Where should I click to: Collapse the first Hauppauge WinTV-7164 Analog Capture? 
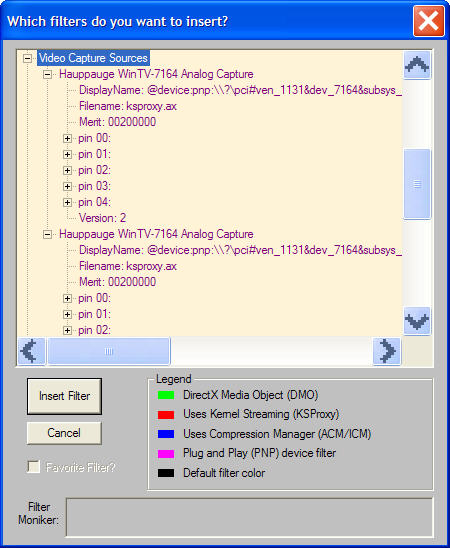coord(48,74)
